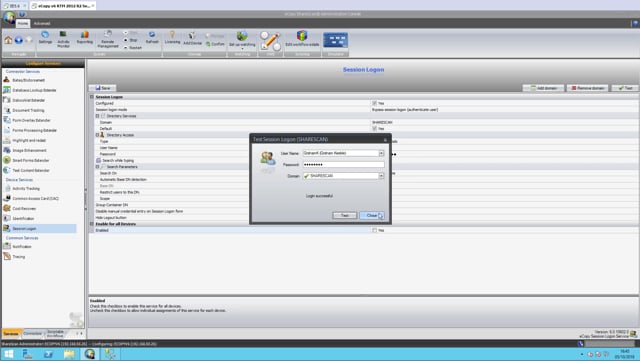Viewport: 640px width, 361px height.
Task: Collapse Enable for all Devices section
Action: tap(92, 224)
